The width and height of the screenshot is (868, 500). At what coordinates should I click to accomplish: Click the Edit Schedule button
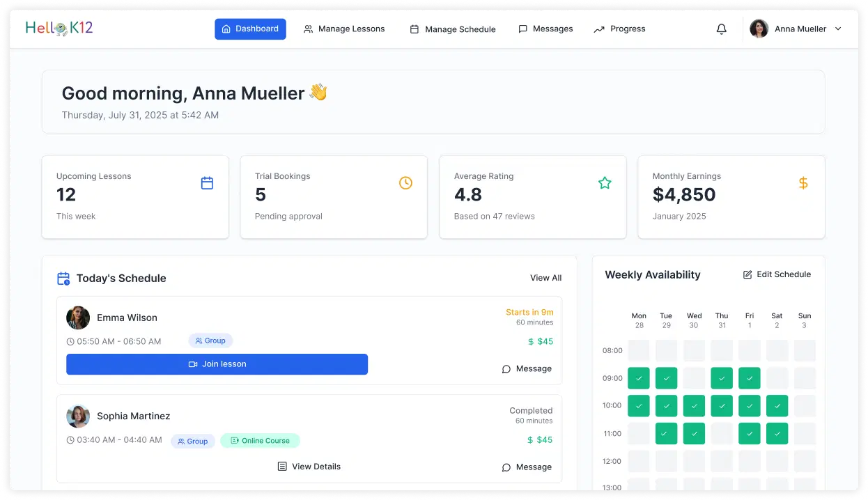[x=777, y=274]
